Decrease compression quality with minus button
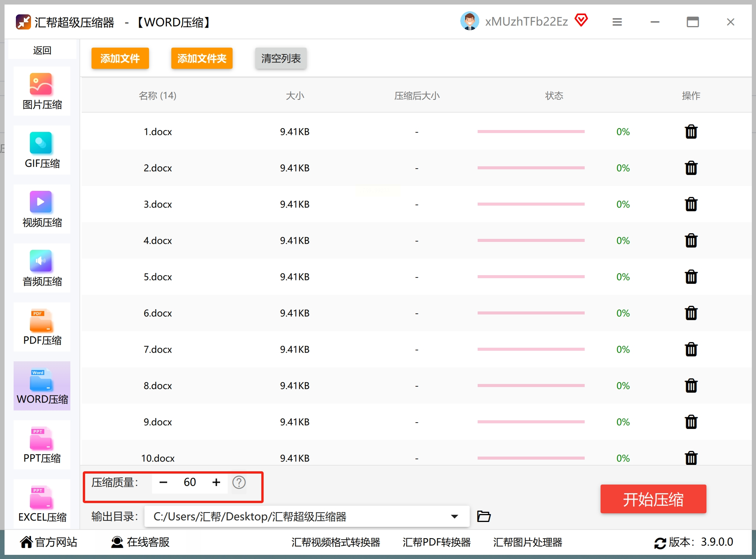 tap(163, 483)
